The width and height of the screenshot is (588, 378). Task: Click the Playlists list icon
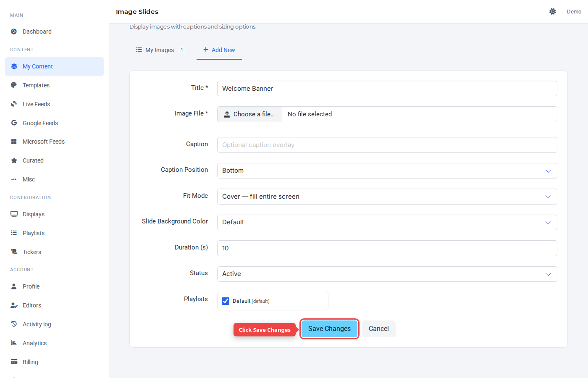click(14, 233)
